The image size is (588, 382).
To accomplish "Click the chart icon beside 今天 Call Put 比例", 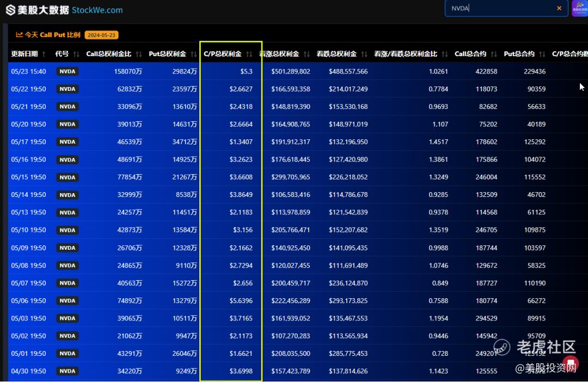I will point(19,35).
